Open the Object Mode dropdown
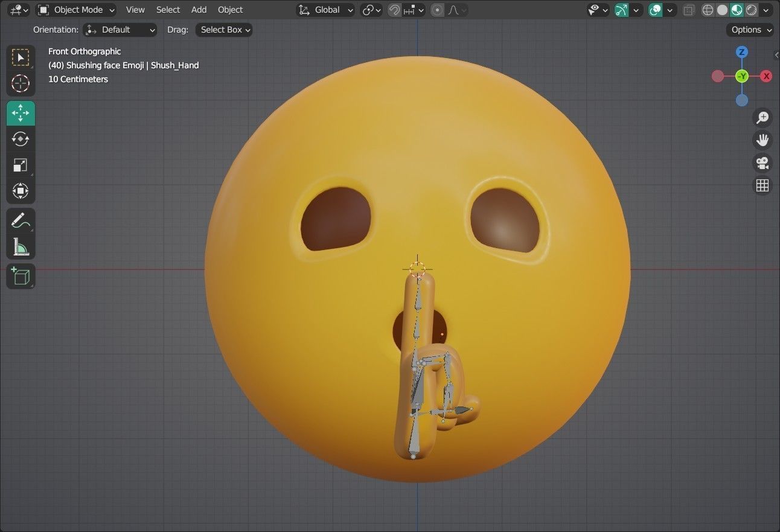This screenshot has height=532, width=780. pyautogui.click(x=75, y=10)
